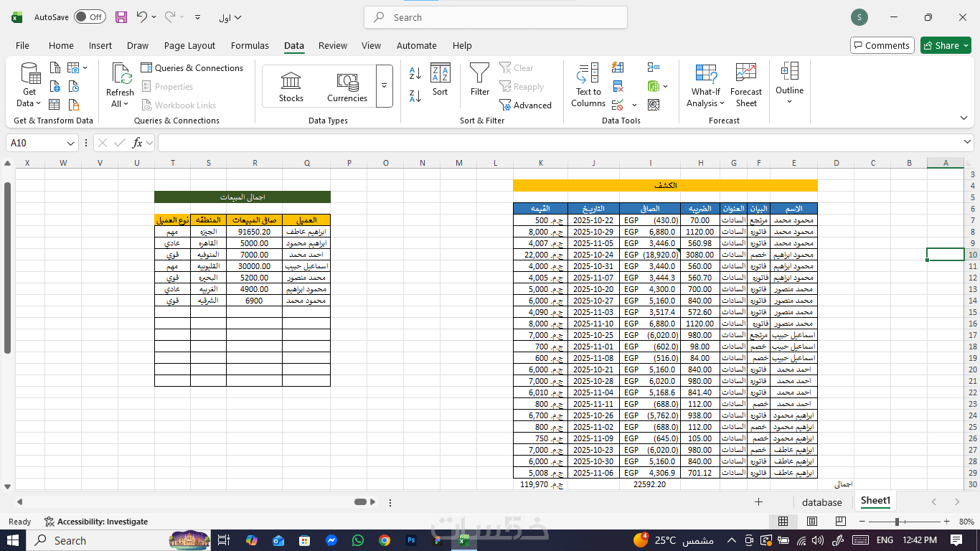Click the From Table/Range icon

[x=55, y=105]
